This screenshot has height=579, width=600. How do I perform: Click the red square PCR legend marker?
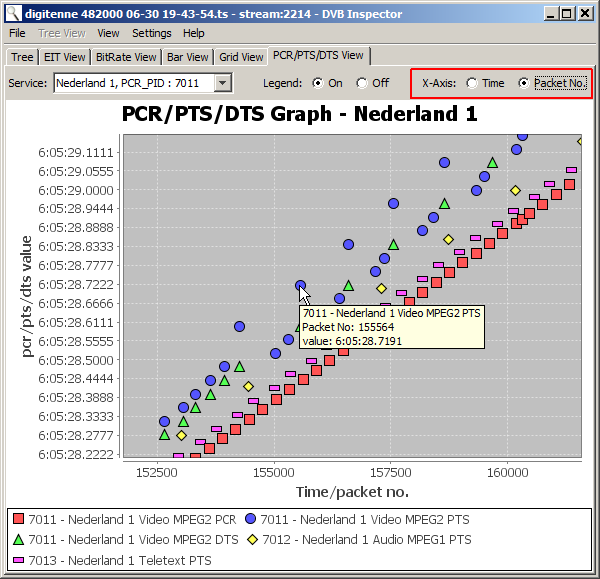pyautogui.click(x=18, y=519)
